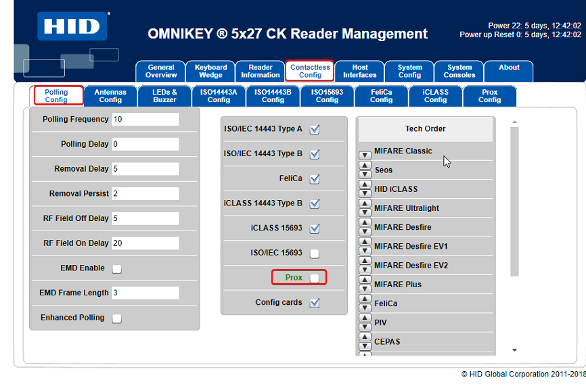Click the Removal Delay input field

click(145, 169)
